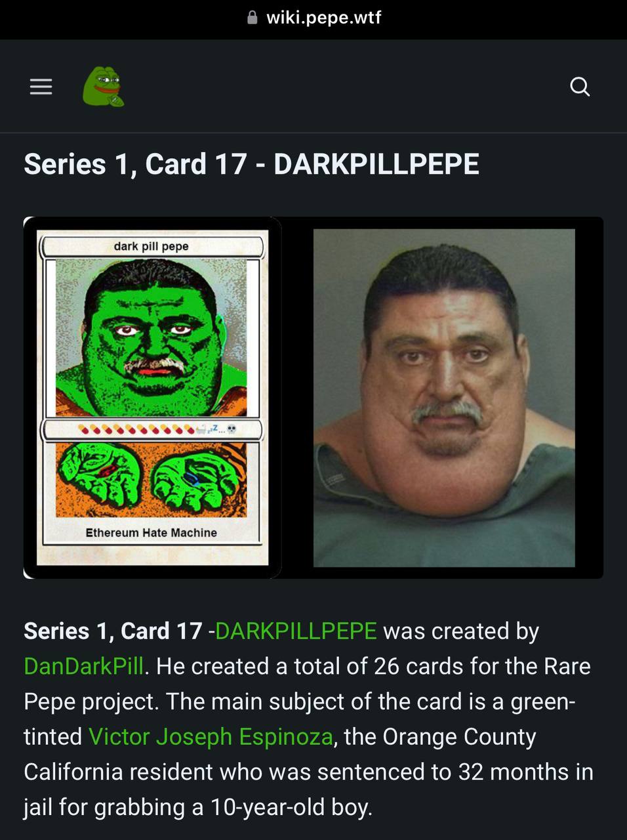
Task: Open the mugshot photo on the right
Action: pos(444,398)
